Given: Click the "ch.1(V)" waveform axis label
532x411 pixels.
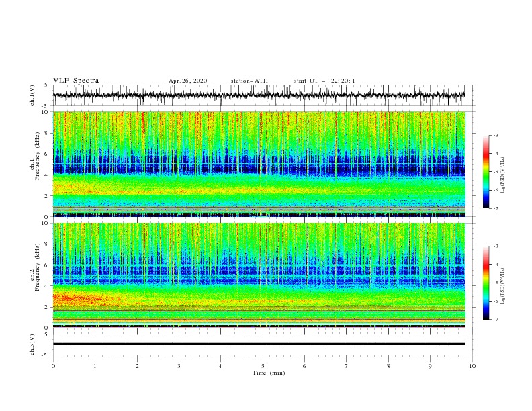Looking at the screenshot, I should tap(32, 95).
